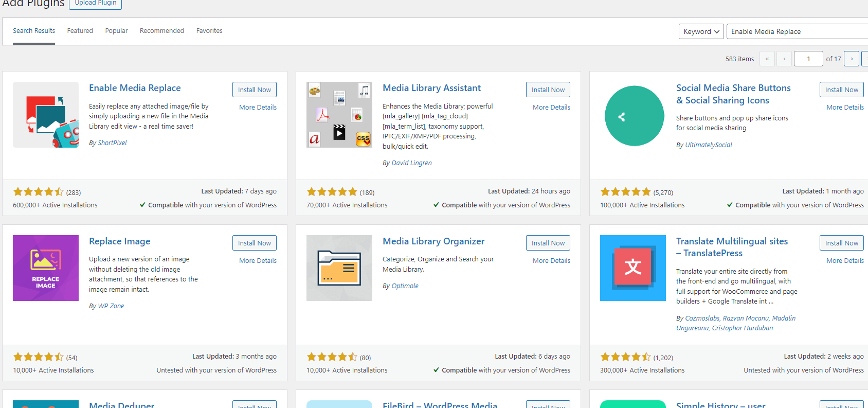Screen dimensions: 868x408
Task: View More Details for Media Library Assistant
Action: 551,107
